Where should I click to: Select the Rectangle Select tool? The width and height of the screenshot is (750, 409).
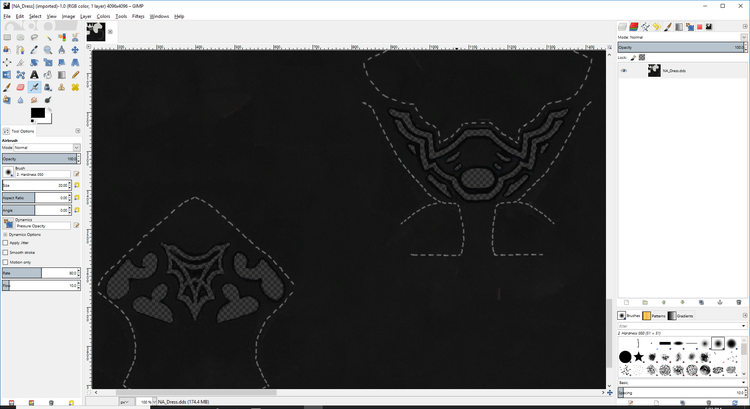[7, 37]
